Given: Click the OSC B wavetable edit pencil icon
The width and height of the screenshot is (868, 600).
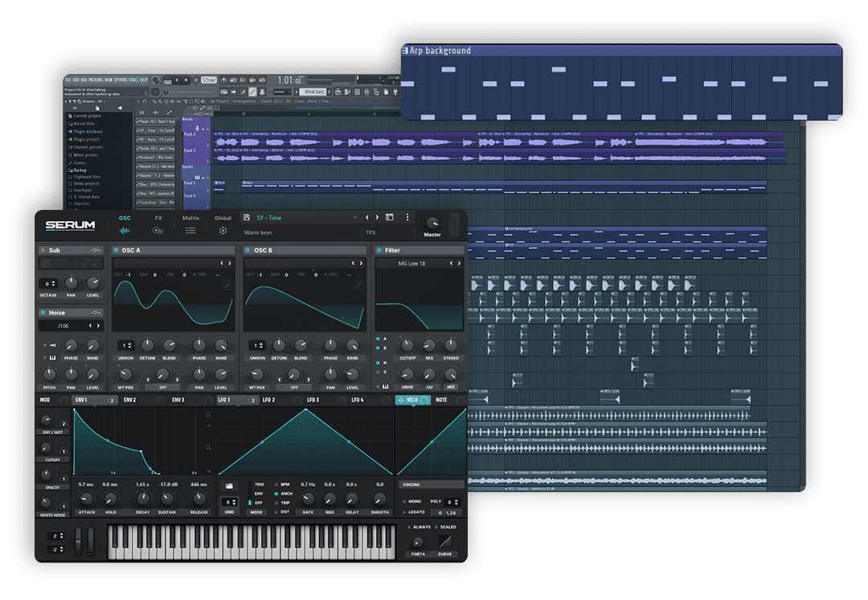Looking at the screenshot, I should [359, 286].
